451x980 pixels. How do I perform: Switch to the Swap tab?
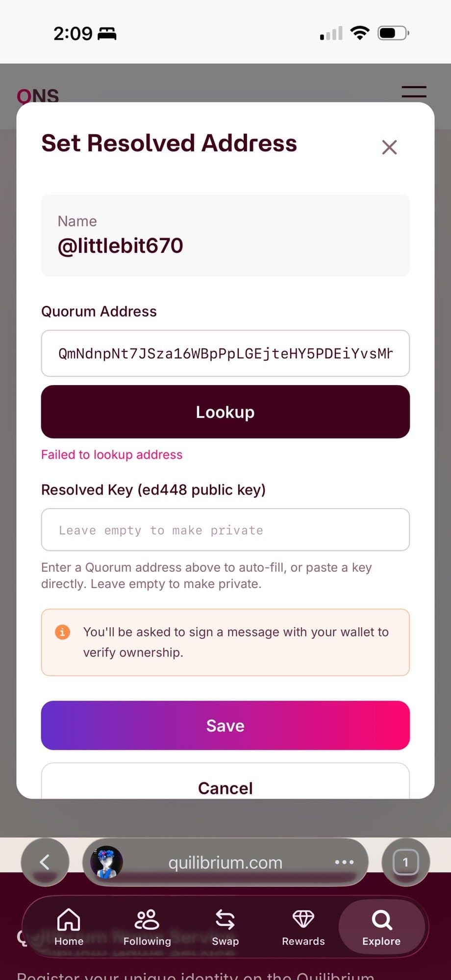[225, 927]
